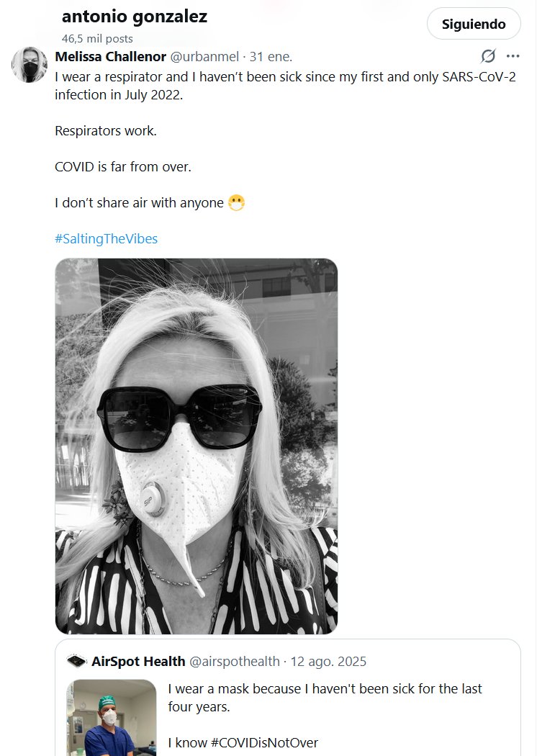Click Melissa Challenor's profile avatar
537x756 pixels.
point(30,66)
